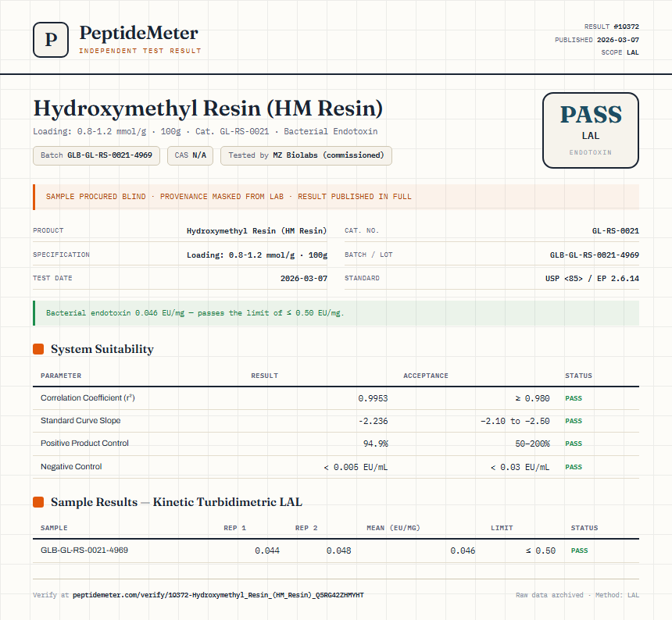Click the Standard Curve Slope row label
This screenshot has height=620, width=672.
click(x=80, y=420)
